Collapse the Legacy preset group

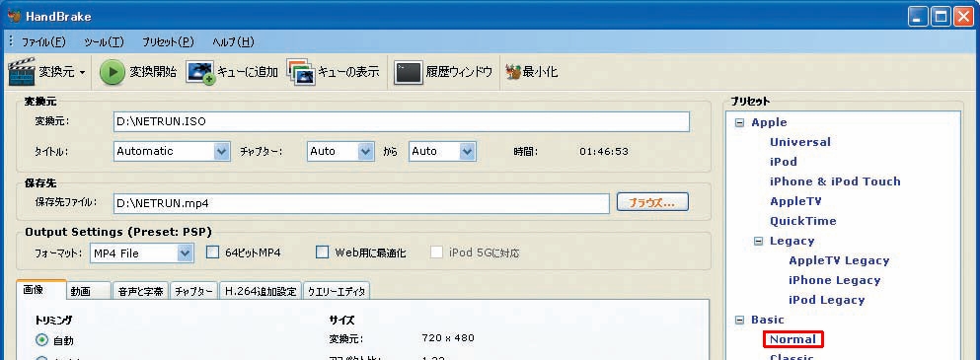[759, 241]
